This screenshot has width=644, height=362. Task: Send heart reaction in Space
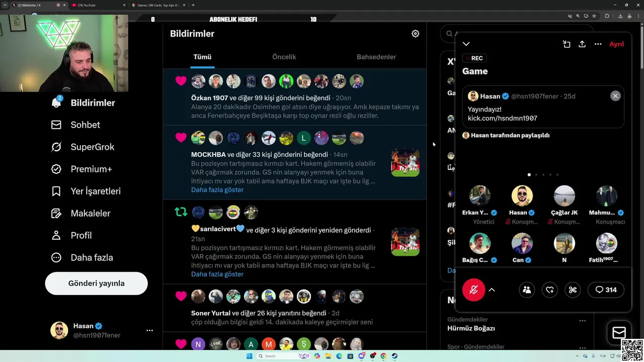550,290
